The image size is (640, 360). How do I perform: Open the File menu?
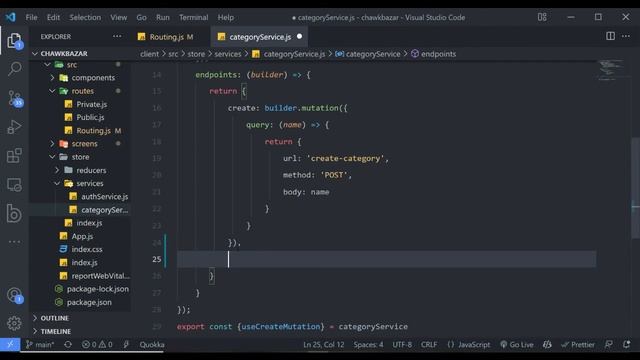pyautogui.click(x=31, y=18)
